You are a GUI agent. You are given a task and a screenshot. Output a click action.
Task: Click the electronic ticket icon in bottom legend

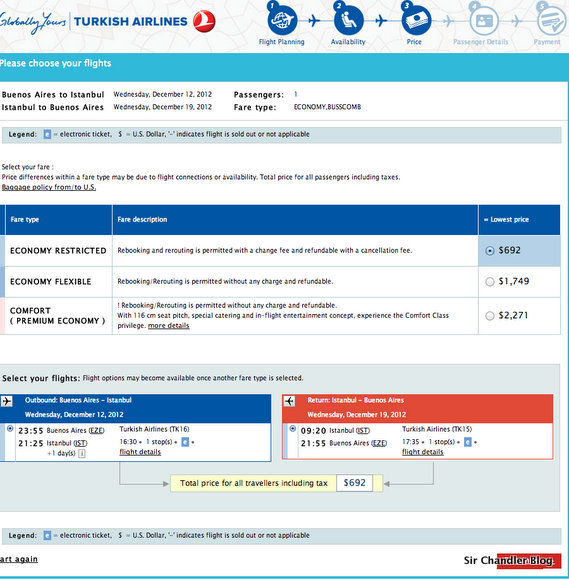[x=47, y=535]
